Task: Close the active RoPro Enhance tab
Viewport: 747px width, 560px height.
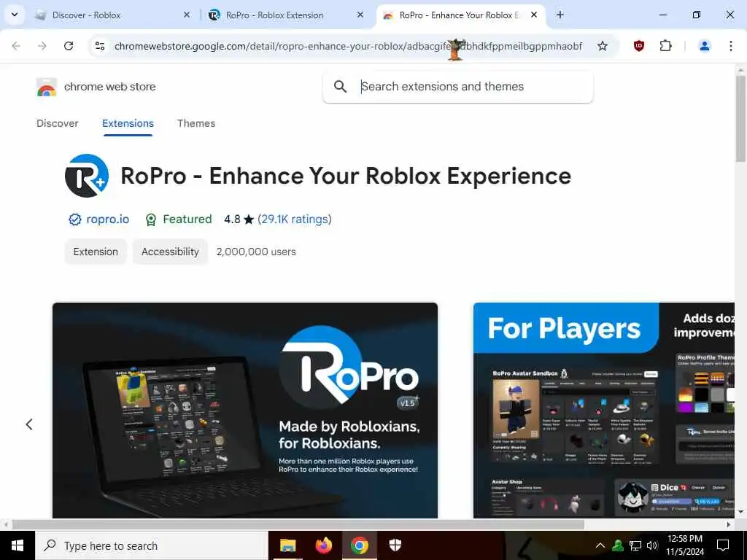Action: pyautogui.click(x=534, y=15)
